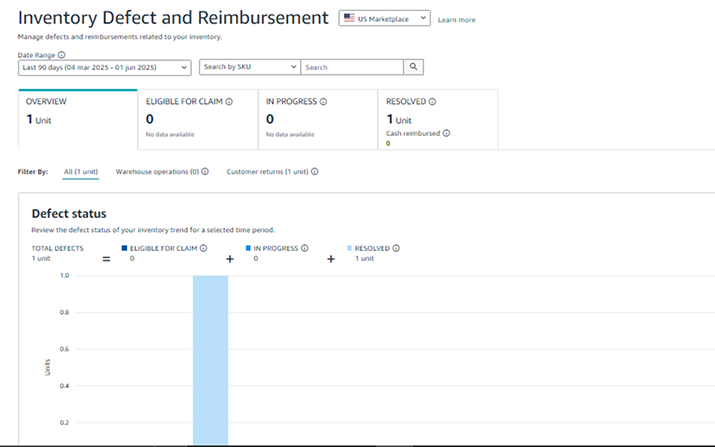Click the light blue resolved bar in chart

point(211,360)
